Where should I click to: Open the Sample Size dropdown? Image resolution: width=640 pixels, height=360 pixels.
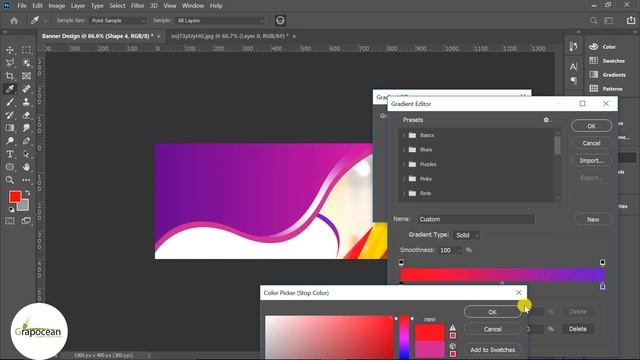point(118,20)
